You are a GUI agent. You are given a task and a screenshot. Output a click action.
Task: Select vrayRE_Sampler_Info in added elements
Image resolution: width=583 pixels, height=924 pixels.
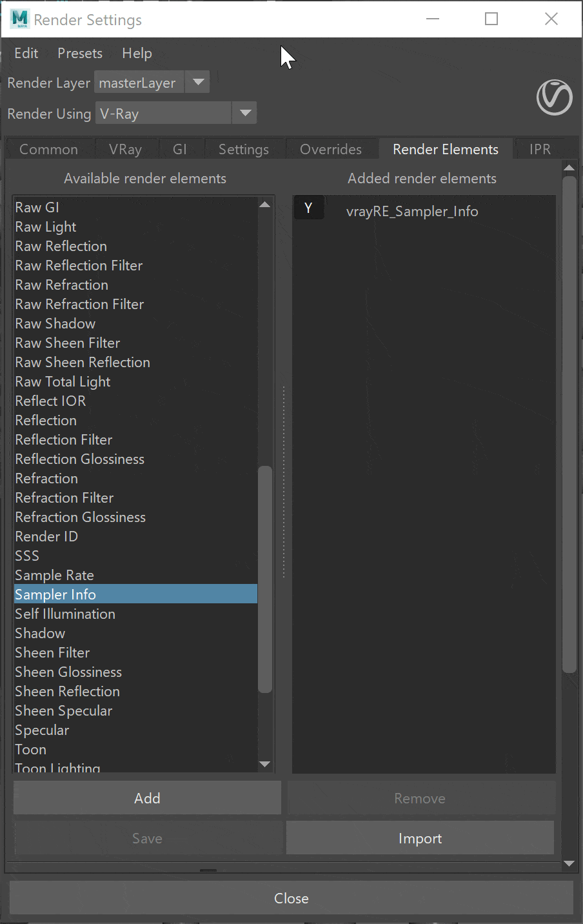coord(412,211)
